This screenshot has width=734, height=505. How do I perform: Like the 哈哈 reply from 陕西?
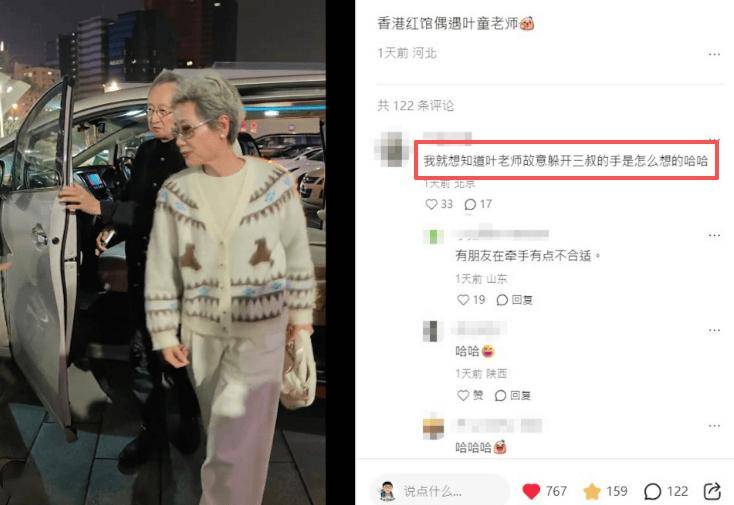tap(463, 395)
